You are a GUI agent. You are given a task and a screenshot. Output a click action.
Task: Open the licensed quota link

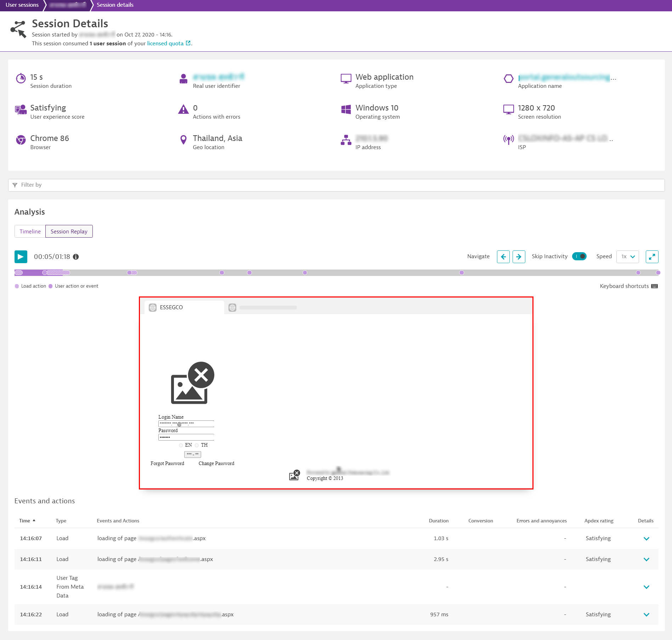165,43
